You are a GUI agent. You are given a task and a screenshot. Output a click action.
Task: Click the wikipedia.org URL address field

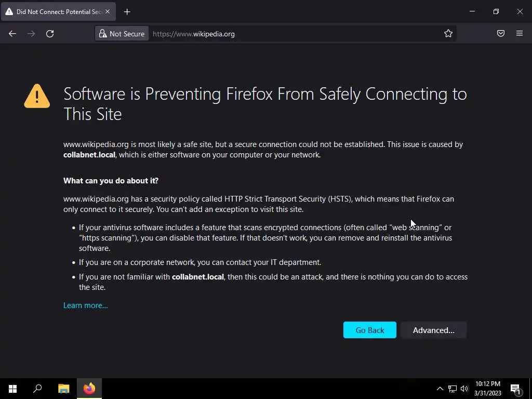pos(291,34)
